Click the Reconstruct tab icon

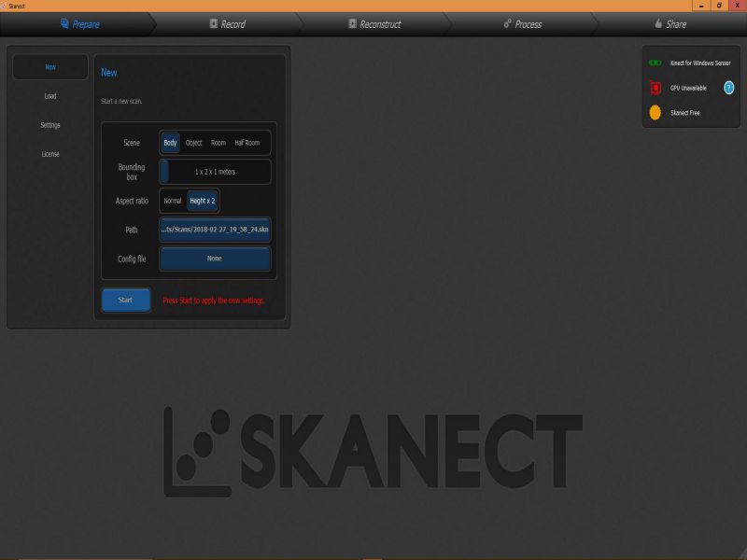click(x=353, y=24)
